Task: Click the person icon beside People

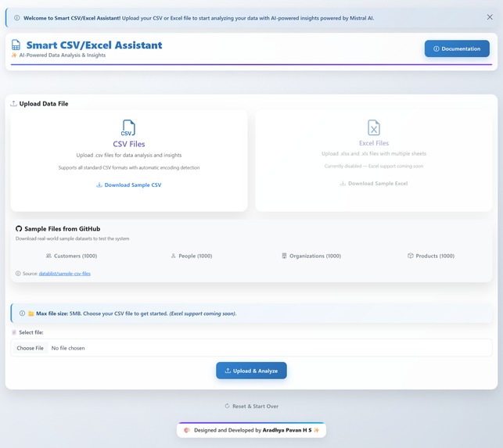Action: (173, 256)
